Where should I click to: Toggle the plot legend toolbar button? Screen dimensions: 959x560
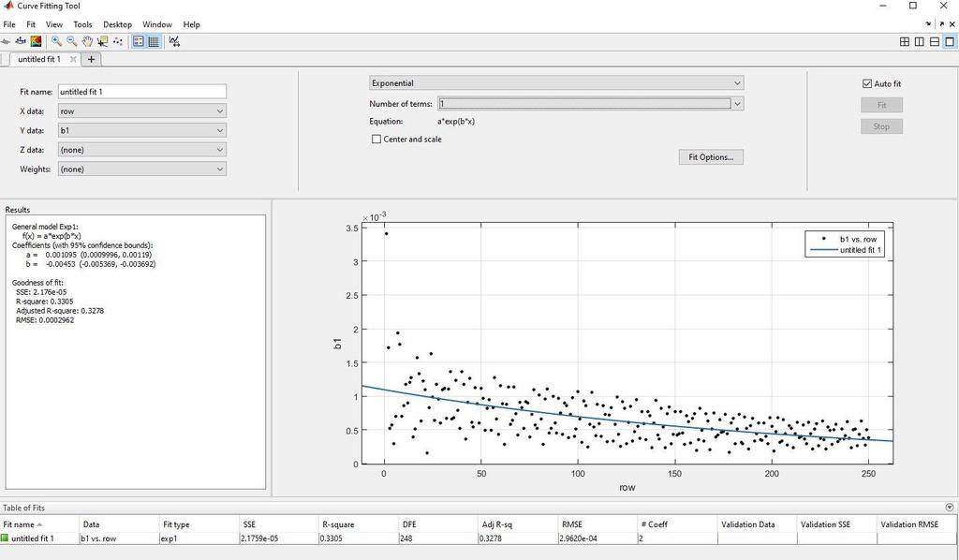139,41
